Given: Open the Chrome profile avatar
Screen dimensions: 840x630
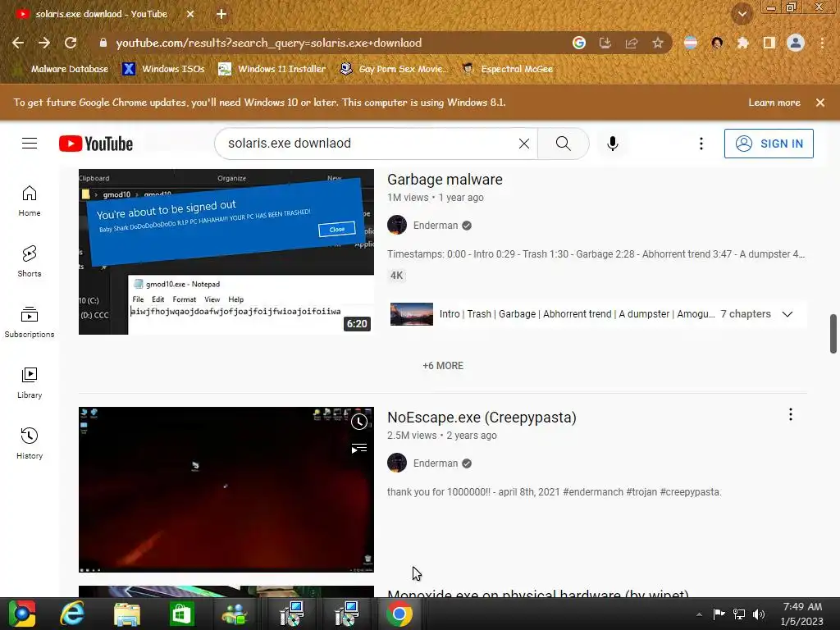Looking at the screenshot, I should 796,43.
